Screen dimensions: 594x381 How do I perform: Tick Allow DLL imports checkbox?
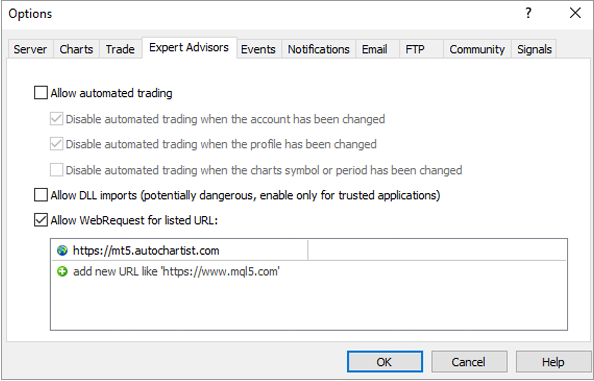[x=41, y=195]
